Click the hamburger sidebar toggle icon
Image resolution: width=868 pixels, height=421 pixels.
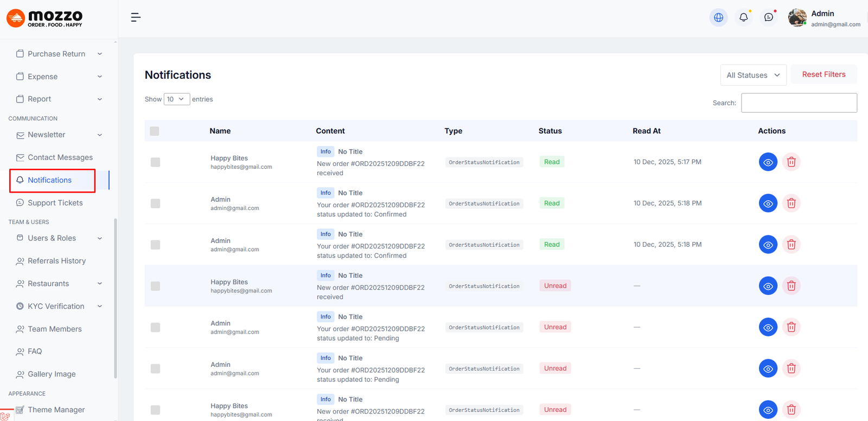[136, 17]
